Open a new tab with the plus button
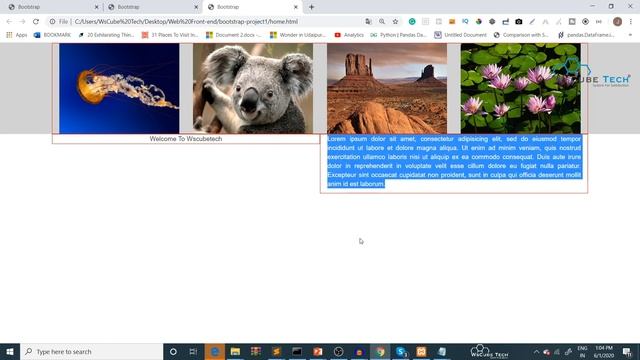This screenshot has height=360, width=640. coord(311,7)
